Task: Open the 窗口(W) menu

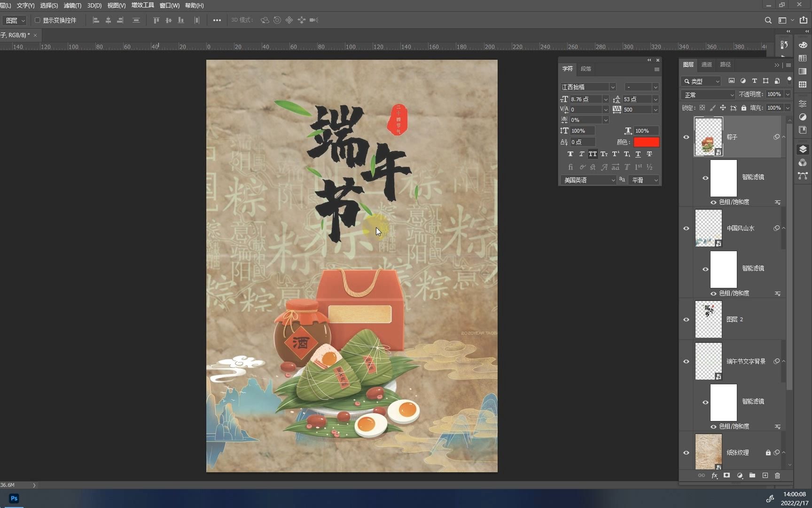Action: pyautogui.click(x=170, y=5)
